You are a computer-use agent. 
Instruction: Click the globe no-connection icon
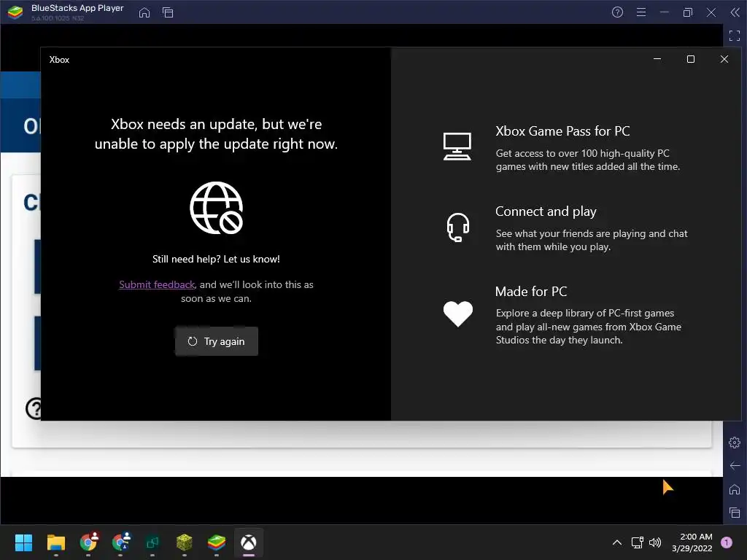(217, 208)
